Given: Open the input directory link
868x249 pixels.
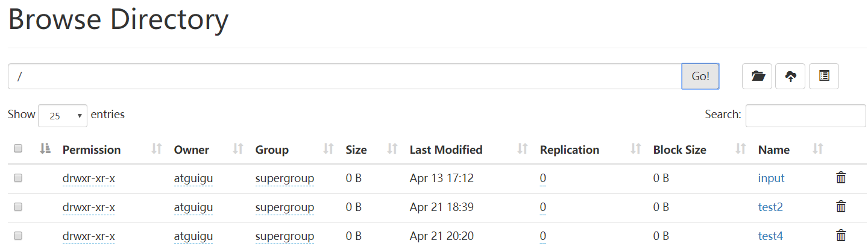Looking at the screenshot, I should point(771,178).
